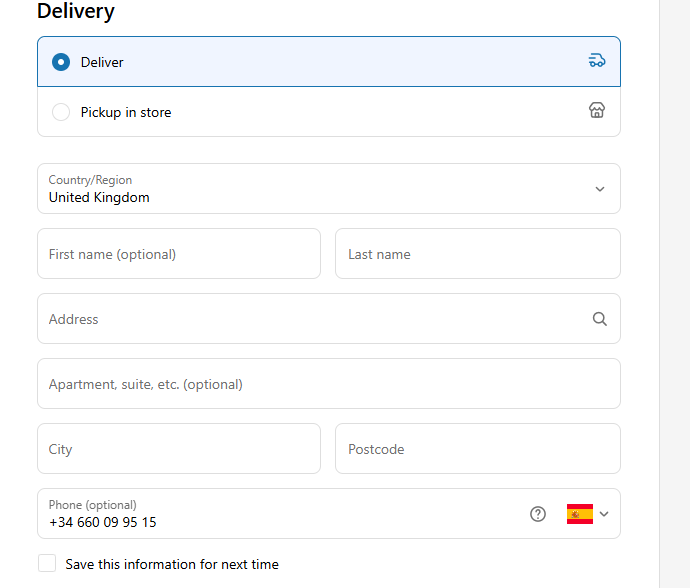Click the Country/Region chevron arrow
Viewport: 690px width, 588px height.
(x=600, y=189)
